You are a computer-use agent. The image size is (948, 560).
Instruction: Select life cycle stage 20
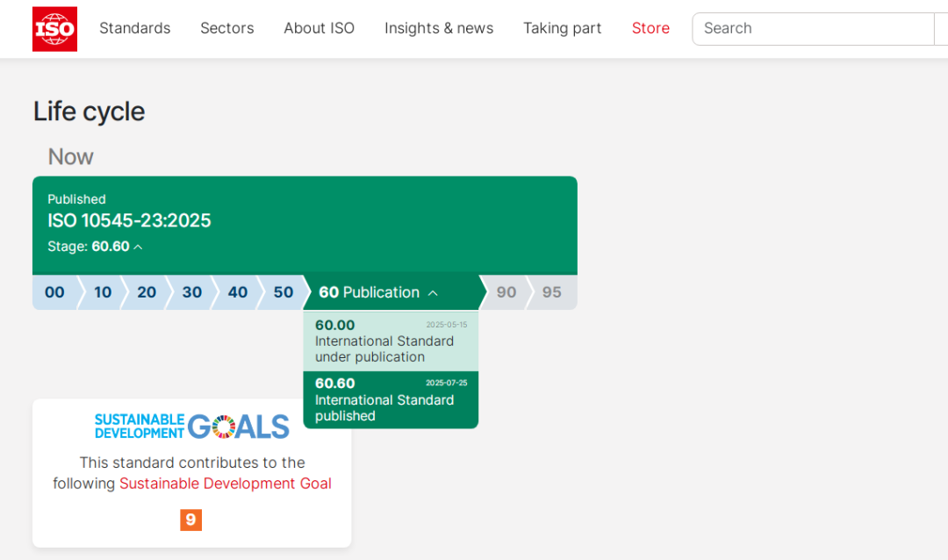[x=147, y=292]
